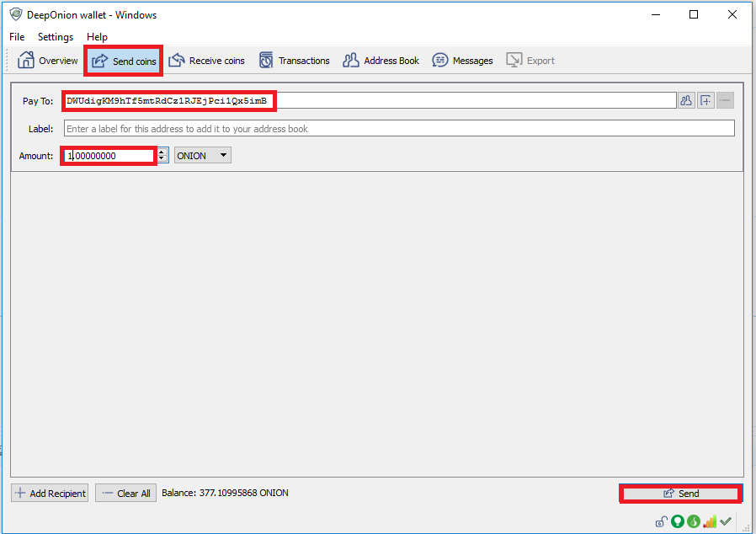This screenshot has height=534, width=756.
Task: Switch to Send coins tab
Action: coord(124,61)
